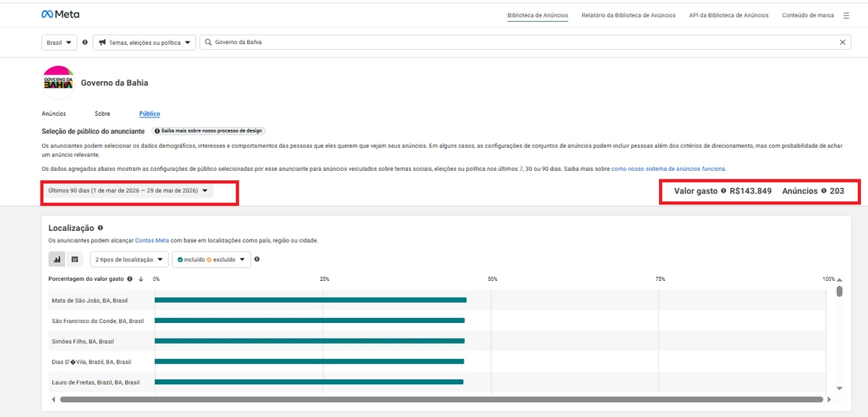Click the Lauro de Freitas, Brazil, BA, Brasil row
Image resolution: width=868 pixels, height=417 pixels.
point(438,382)
